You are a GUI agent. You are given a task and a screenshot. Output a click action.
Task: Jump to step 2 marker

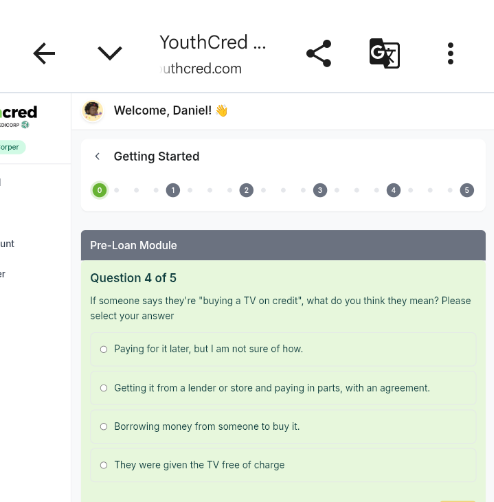246,190
